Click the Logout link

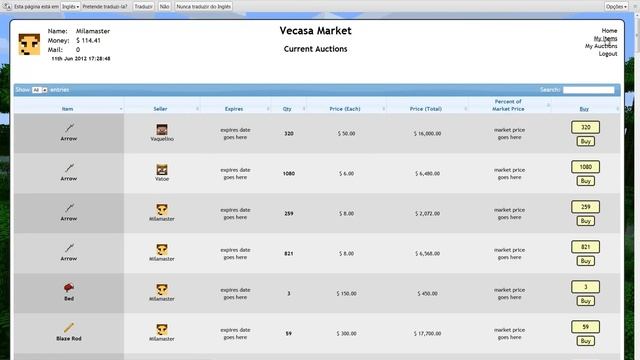click(608, 54)
